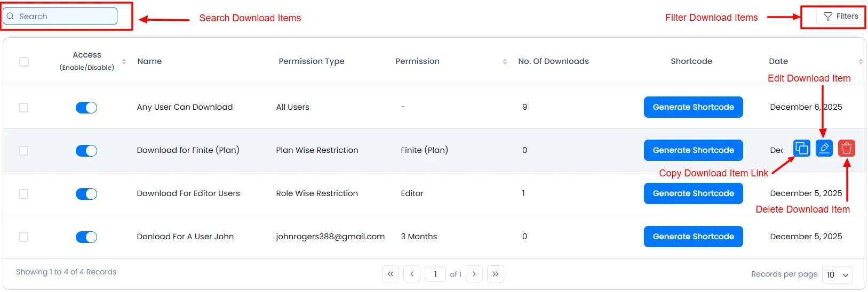Disable access for Any User Can Download
Image resolution: width=868 pixels, height=292 pixels.
pyautogui.click(x=86, y=108)
